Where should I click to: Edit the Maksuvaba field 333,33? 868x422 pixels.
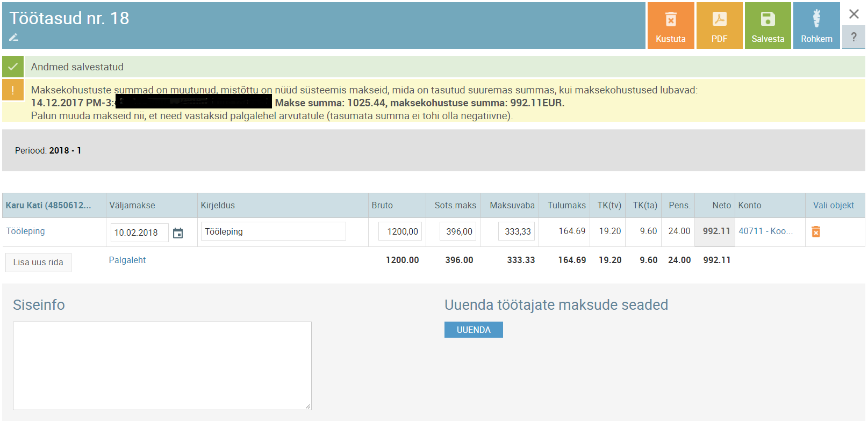[x=517, y=231]
